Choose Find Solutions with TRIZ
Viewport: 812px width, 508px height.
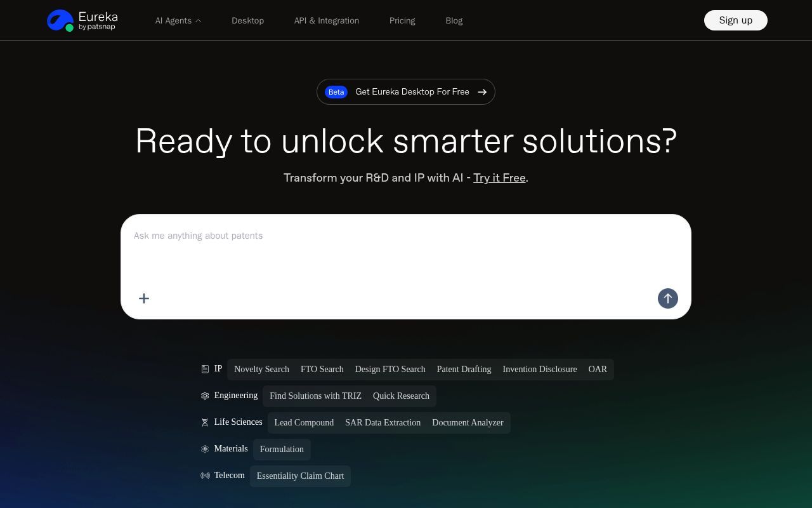point(315,396)
